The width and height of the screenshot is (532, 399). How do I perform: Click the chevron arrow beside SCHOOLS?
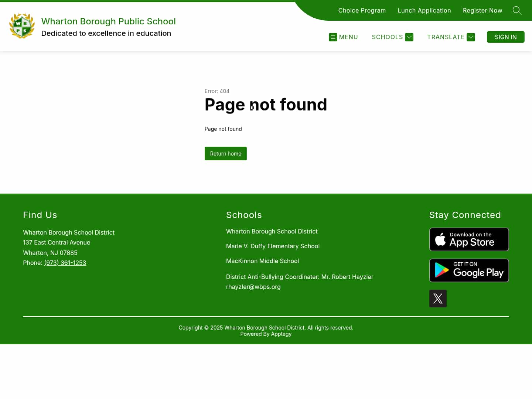tap(409, 37)
